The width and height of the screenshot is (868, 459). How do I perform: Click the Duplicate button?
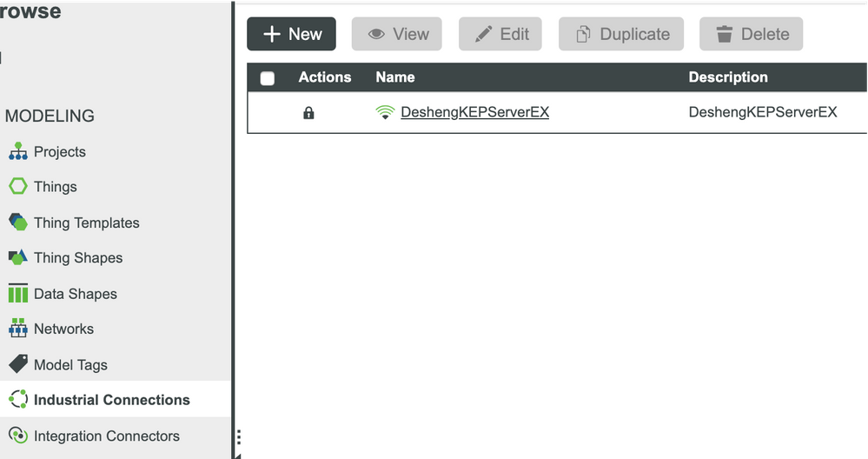pyautogui.click(x=621, y=34)
